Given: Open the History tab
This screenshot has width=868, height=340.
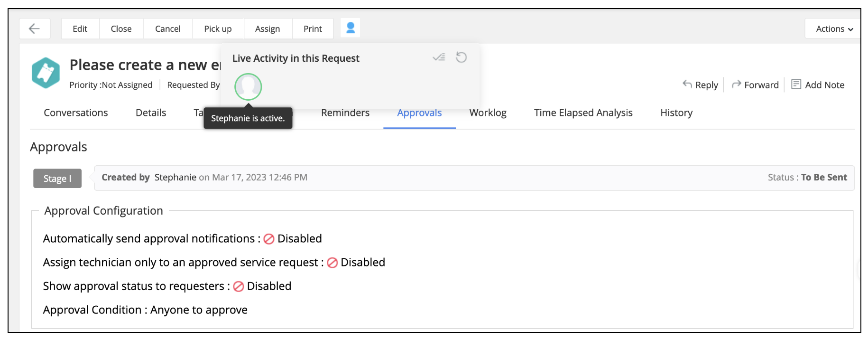Looking at the screenshot, I should click(x=676, y=113).
